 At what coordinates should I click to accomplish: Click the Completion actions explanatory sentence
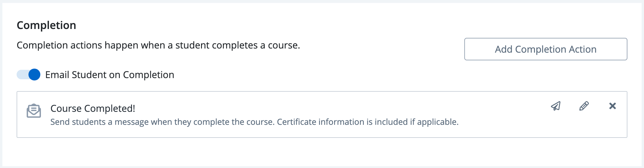pyautogui.click(x=158, y=45)
